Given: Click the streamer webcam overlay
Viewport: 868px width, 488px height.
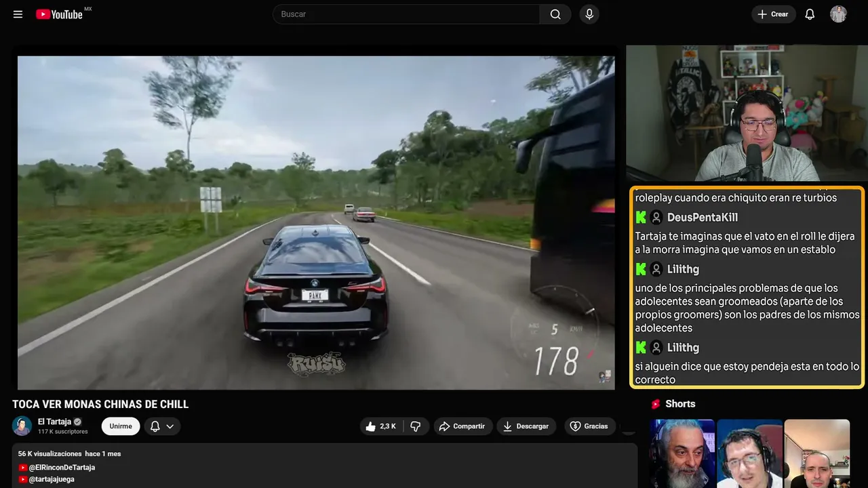Looking at the screenshot, I should pyautogui.click(x=747, y=113).
